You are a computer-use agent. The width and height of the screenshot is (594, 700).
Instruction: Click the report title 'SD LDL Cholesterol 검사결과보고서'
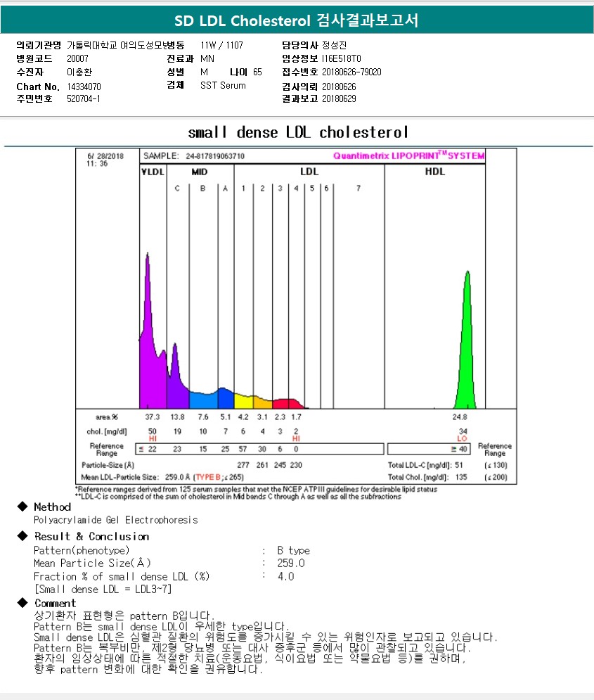tap(296, 20)
